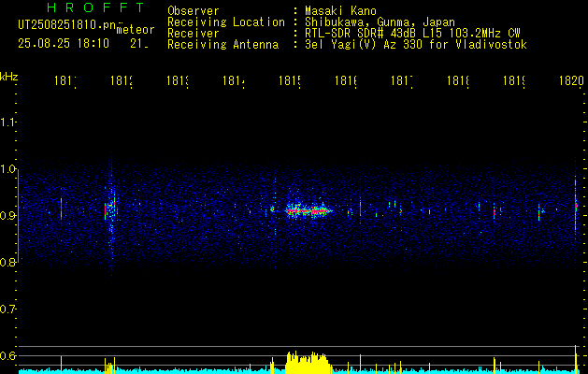Click the "Receiver" field label
Viewport: 588px width, 374px height.
[194, 34]
